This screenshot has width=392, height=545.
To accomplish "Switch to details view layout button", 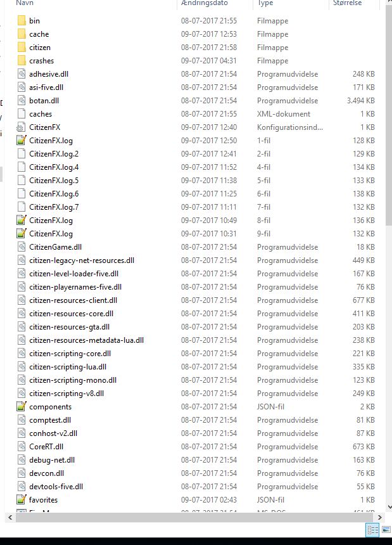I will click(373, 530).
